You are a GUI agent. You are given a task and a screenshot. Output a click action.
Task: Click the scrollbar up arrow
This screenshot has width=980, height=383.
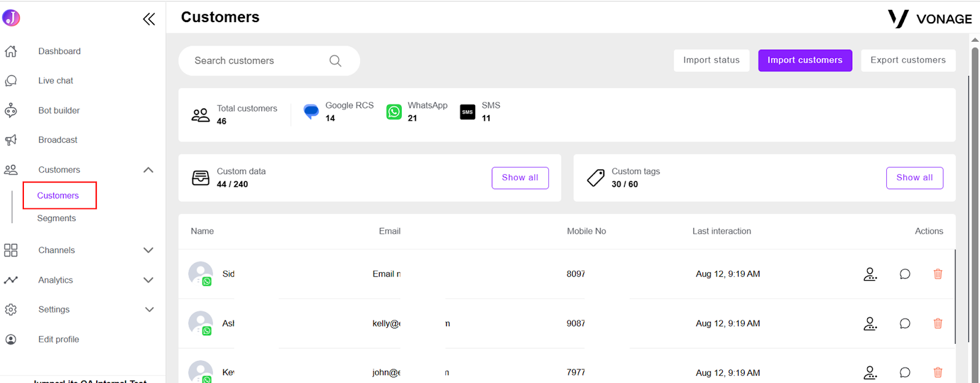(974, 40)
